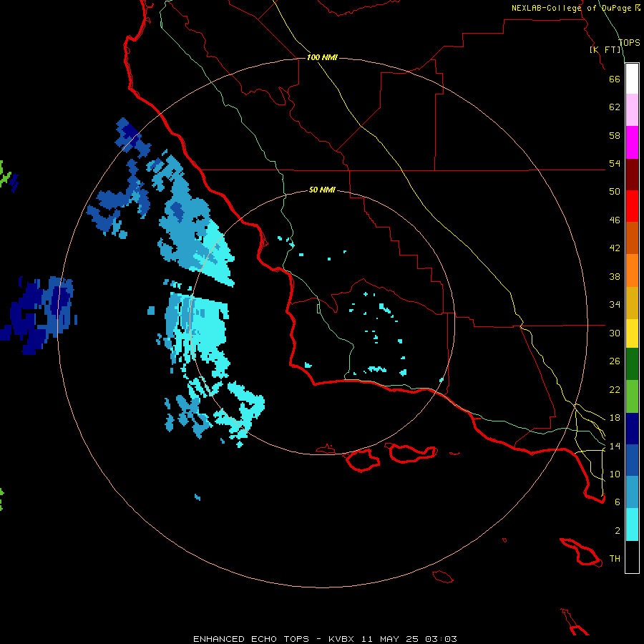The image size is (644, 644).
Task: Click the NEXLAB-College of DuPage credit text
Action: pyautogui.click(x=576, y=8)
